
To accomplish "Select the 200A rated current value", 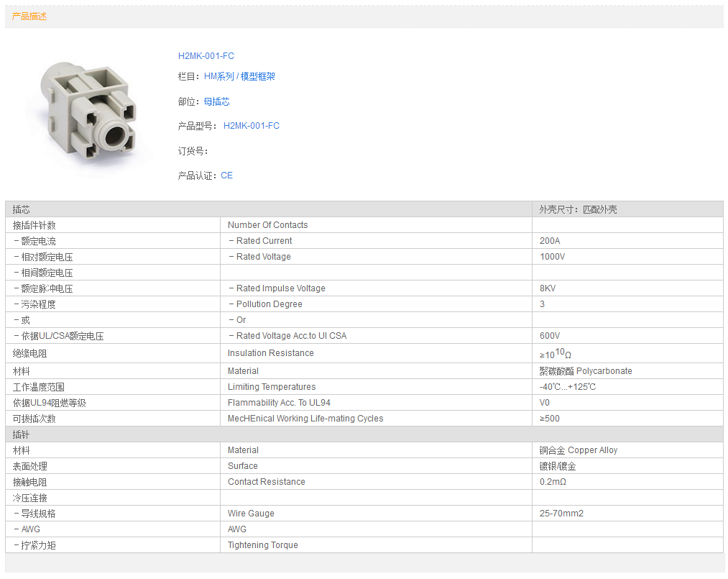I will tap(550, 241).
